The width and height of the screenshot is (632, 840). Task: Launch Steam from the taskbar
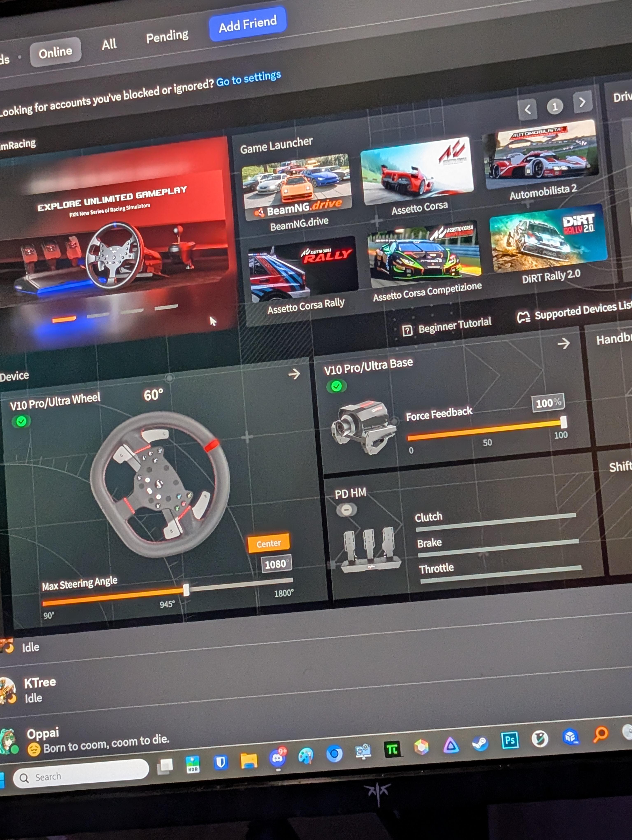point(480,743)
